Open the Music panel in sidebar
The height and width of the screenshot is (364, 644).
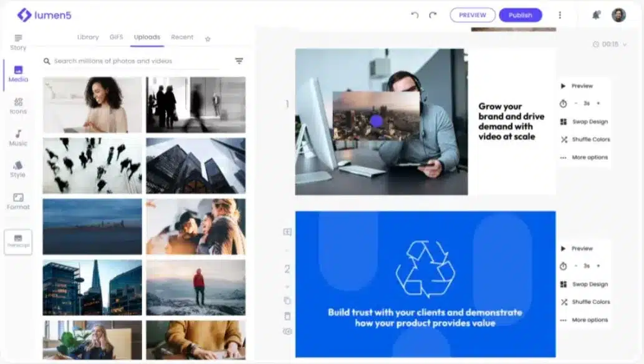pos(18,138)
